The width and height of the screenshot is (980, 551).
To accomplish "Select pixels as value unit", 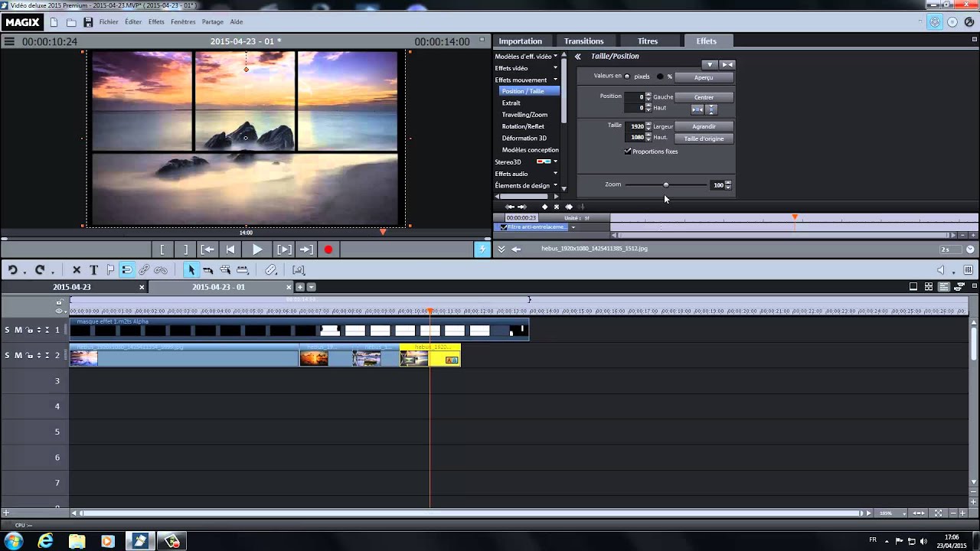I will pos(627,77).
